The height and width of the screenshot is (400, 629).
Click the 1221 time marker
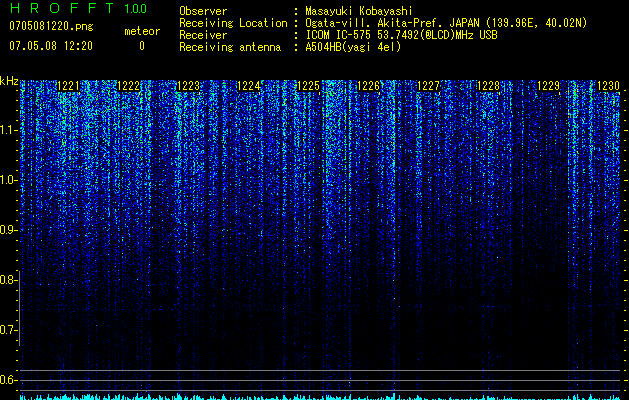[x=69, y=86]
